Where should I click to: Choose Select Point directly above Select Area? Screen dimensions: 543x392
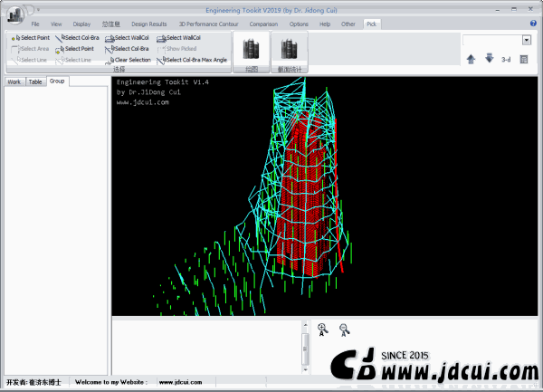tap(31, 38)
